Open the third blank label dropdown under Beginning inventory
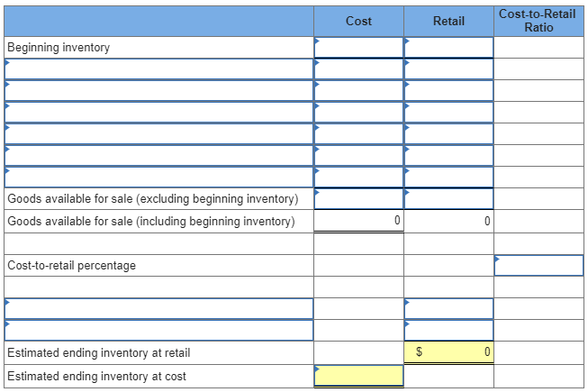Screen dimensions: 588x392 tap(159, 112)
